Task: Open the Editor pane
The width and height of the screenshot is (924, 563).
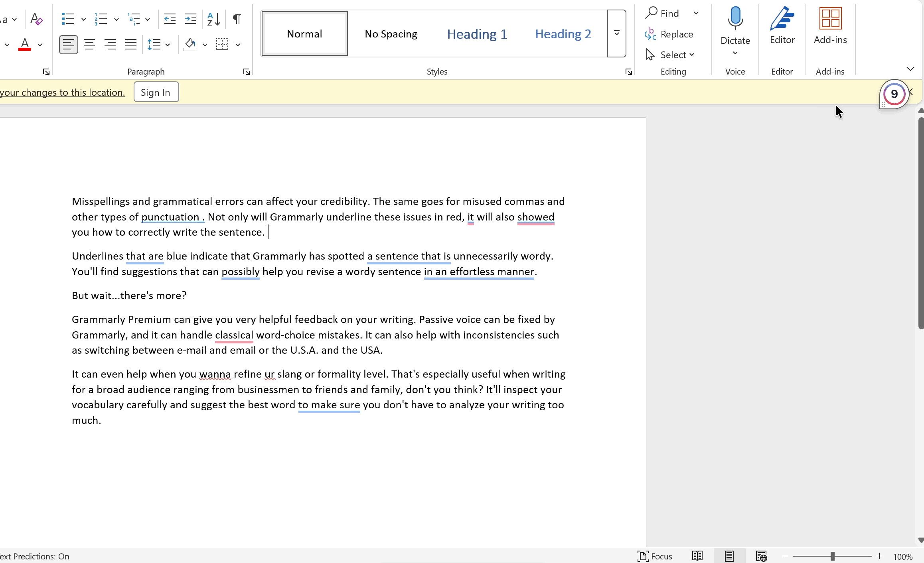Action: tap(782, 26)
